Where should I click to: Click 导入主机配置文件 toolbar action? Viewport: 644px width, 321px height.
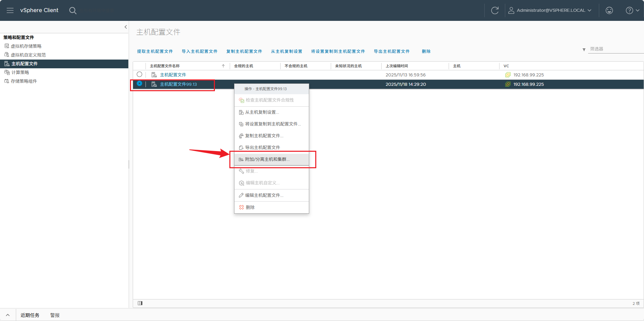coord(200,51)
